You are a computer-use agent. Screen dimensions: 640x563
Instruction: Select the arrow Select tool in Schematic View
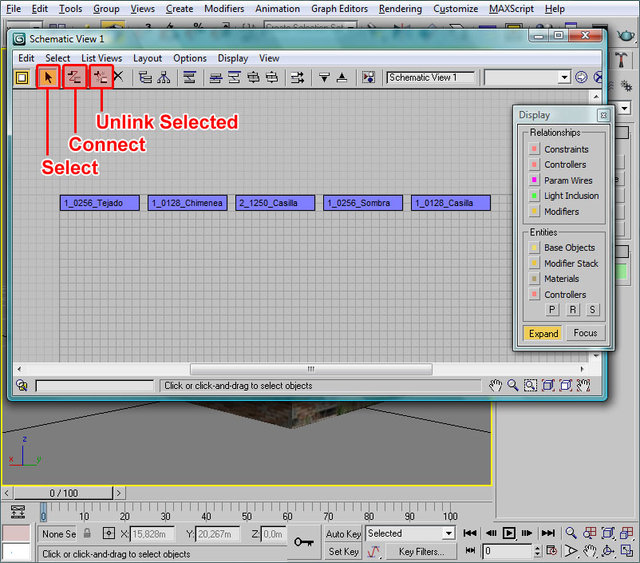click(47, 77)
